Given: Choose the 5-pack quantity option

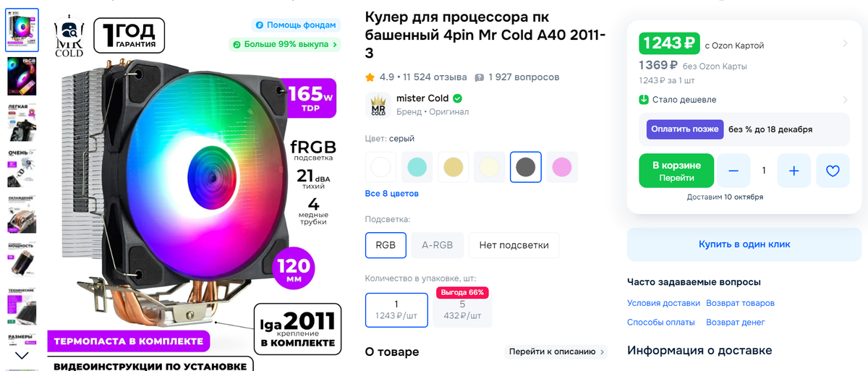Looking at the screenshot, I should 462,310.
